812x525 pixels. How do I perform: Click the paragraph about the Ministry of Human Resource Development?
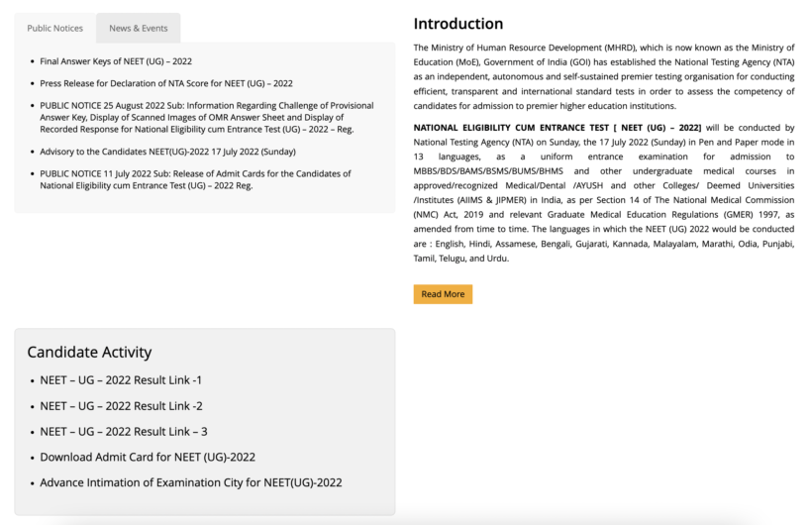click(603, 76)
